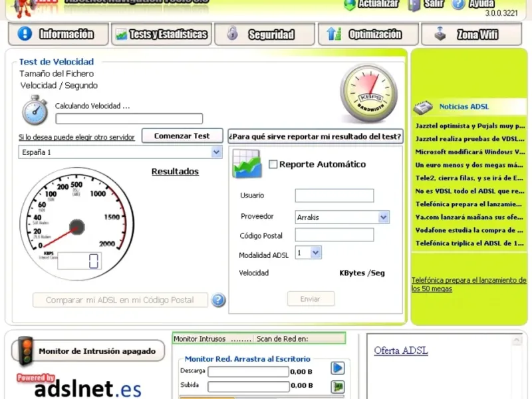Open 'Telefónica prepara el lanzamiento de los 50 megas' link
The image size is (532, 399).
click(469, 285)
